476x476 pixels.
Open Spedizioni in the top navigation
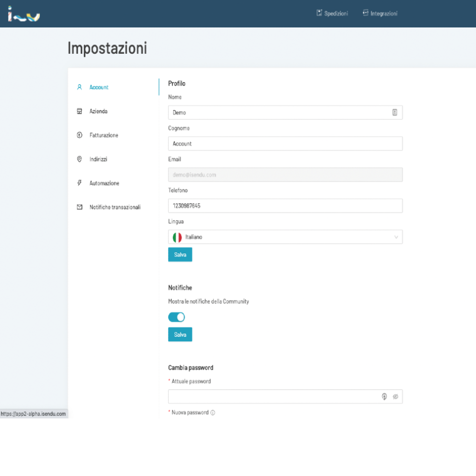click(332, 13)
